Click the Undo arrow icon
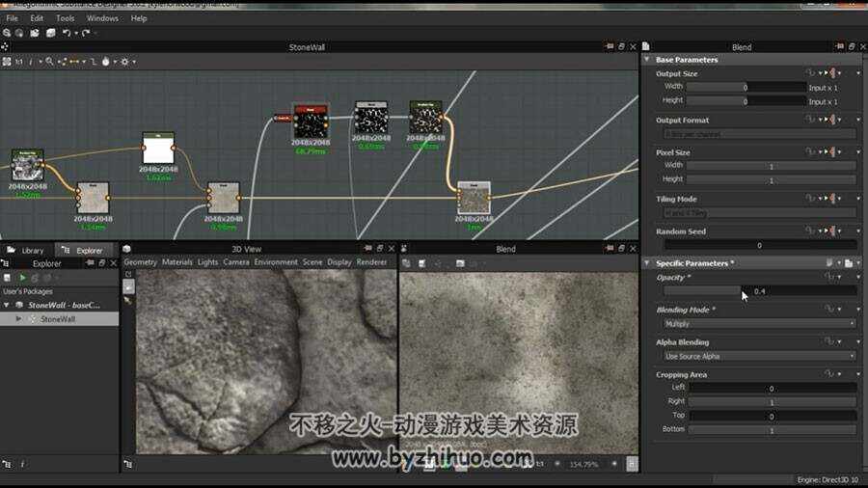This screenshot has width=868, height=488. 67,33
